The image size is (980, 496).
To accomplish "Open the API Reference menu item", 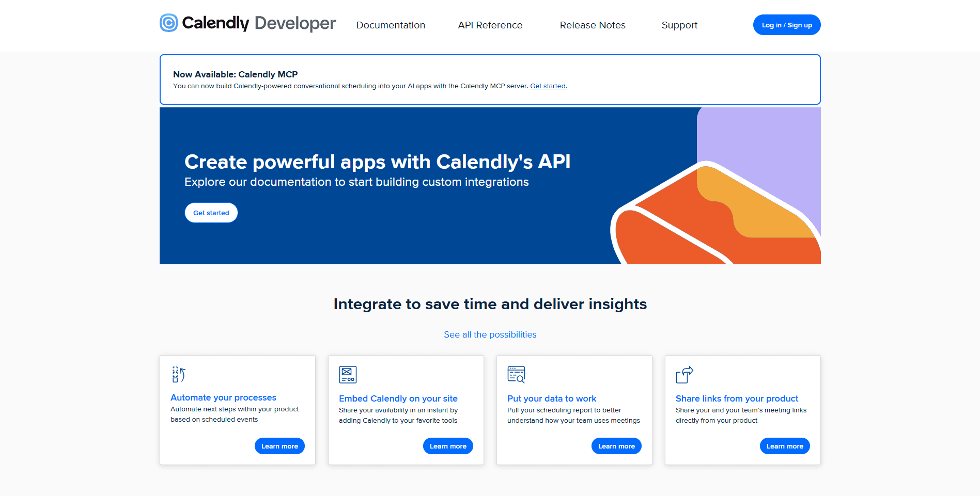I will point(490,25).
